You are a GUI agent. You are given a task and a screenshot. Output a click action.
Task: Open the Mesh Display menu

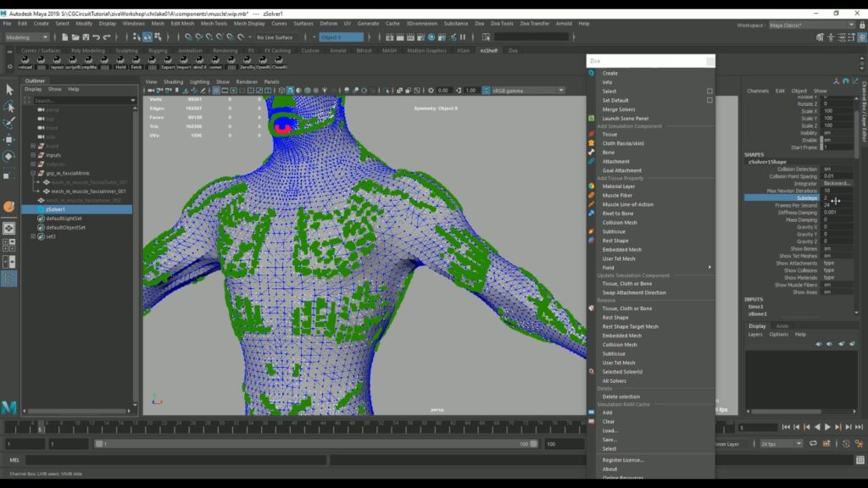point(249,24)
